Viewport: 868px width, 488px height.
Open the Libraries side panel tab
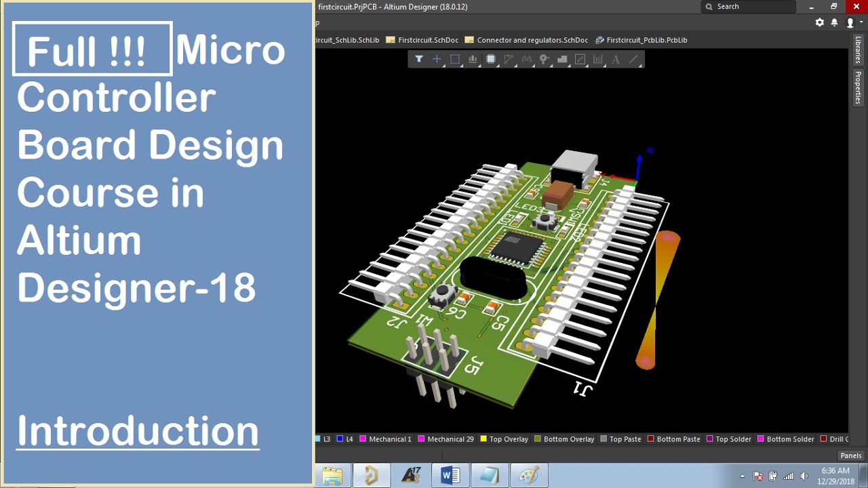pyautogui.click(x=859, y=50)
